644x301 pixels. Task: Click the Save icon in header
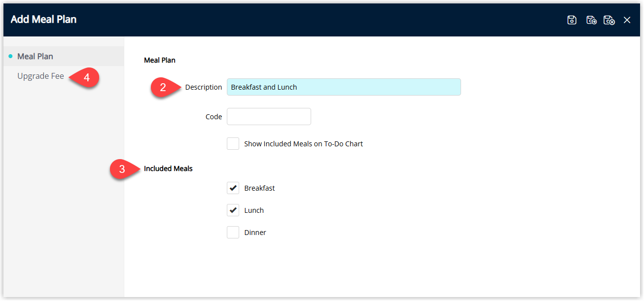tap(572, 20)
